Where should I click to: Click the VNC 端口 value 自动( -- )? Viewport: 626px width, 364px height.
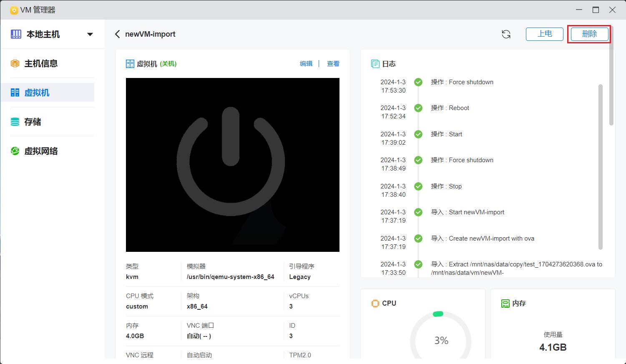point(199,336)
